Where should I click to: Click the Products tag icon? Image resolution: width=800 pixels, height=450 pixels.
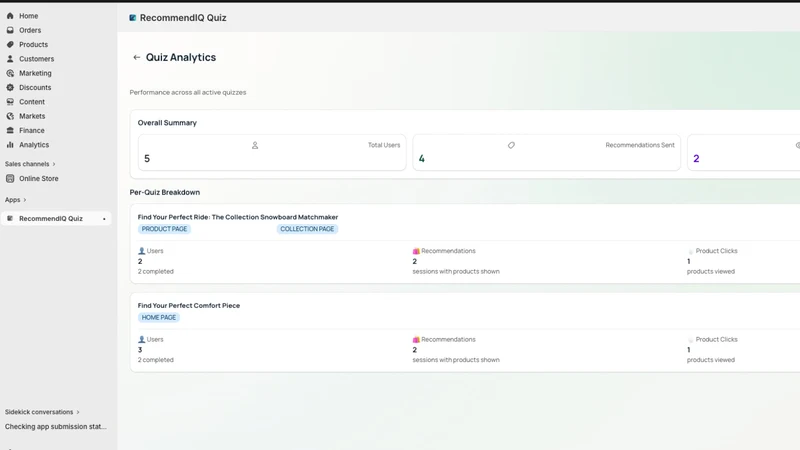click(10, 44)
